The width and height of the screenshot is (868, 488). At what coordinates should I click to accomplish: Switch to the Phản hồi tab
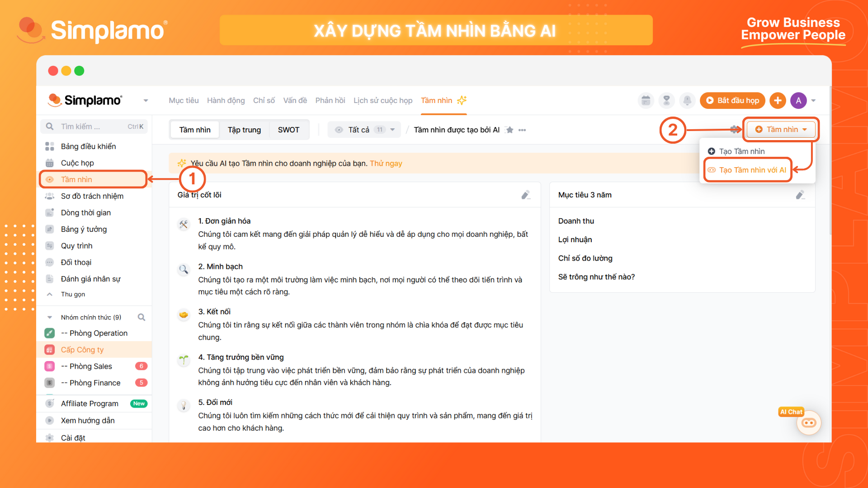(x=330, y=100)
